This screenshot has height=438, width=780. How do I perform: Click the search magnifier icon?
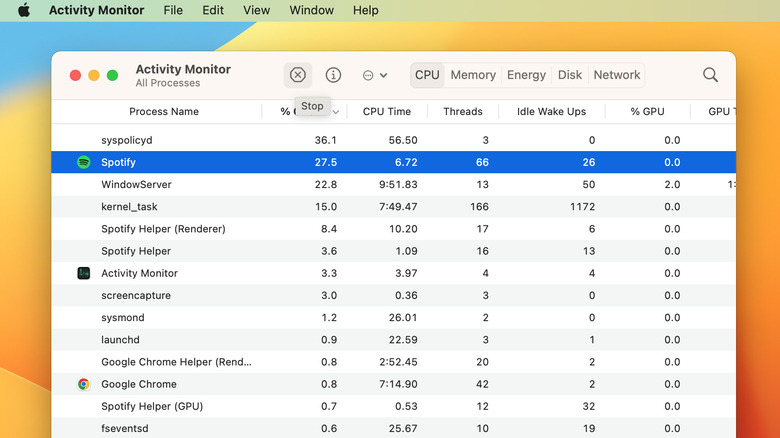click(x=710, y=75)
